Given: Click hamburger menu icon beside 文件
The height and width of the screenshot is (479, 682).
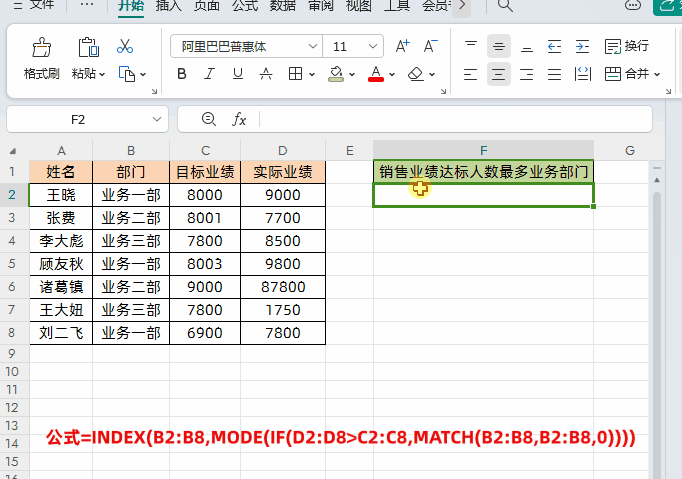Looking at the screenshot, I should pos(18,6).
